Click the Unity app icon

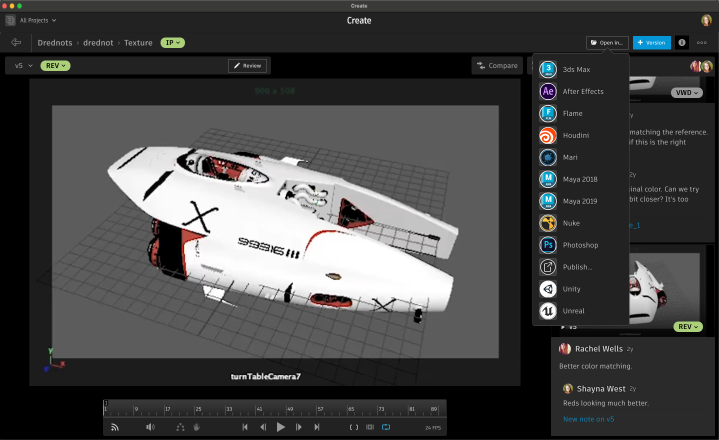[x=548, y=289]
